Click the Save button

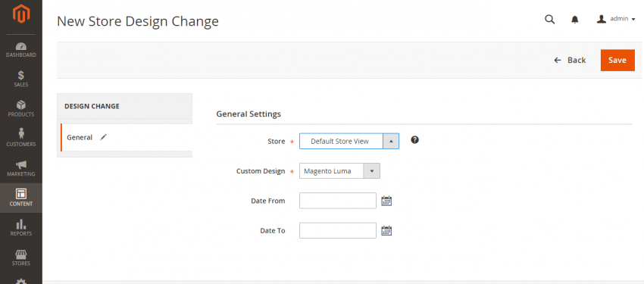tap(617, 61)
